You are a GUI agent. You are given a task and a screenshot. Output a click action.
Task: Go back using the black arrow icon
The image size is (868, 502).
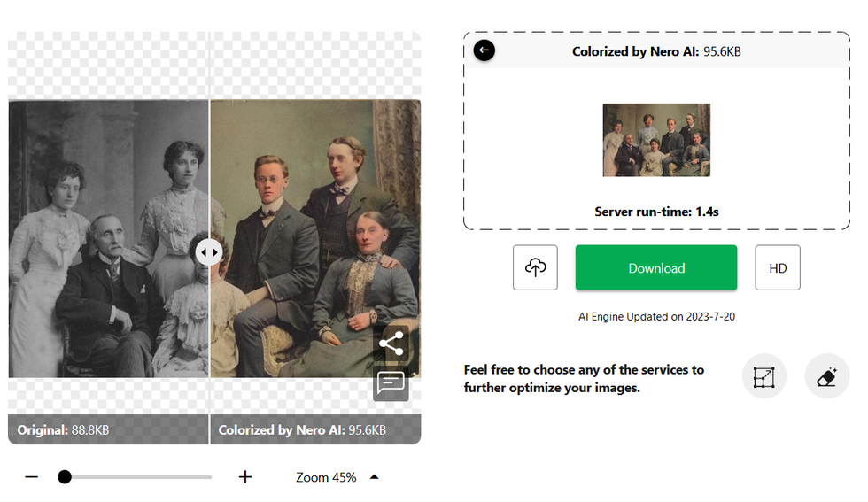484,50
